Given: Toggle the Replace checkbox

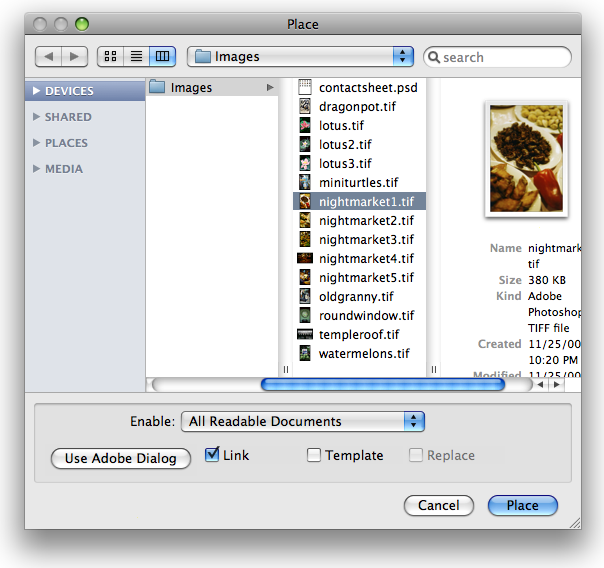Looking at the screenshot, I should [x=416, y=456].
